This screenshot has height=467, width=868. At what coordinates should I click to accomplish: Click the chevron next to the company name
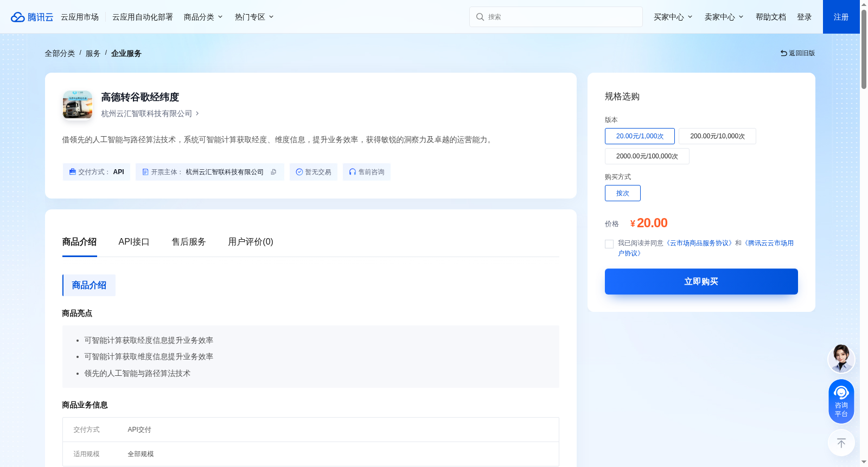[197, 113]
